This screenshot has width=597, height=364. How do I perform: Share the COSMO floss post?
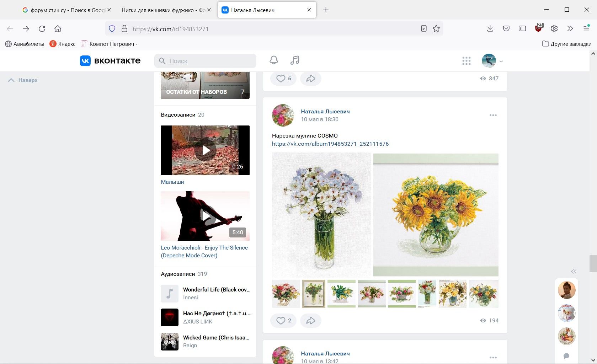(x=310, y=321)
